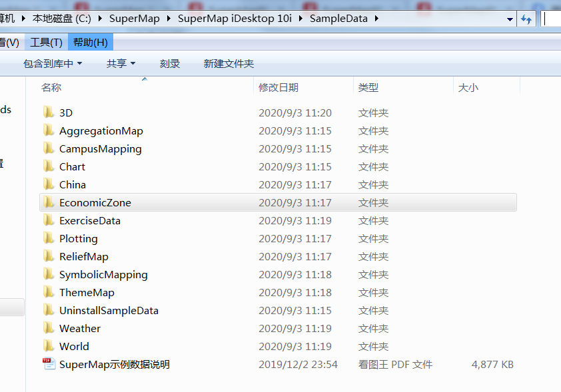Select the SuperMap示例数据说明 PDF file icon
Viewport: 561px width, 392px height.
coord(49,364)
